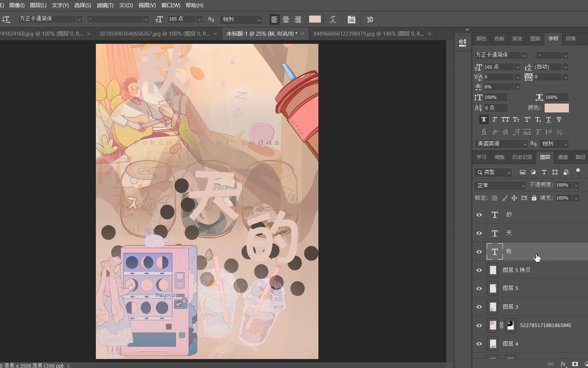Hide the 秋 text layer
588x368 pixels.
click(x=479, y=252)
